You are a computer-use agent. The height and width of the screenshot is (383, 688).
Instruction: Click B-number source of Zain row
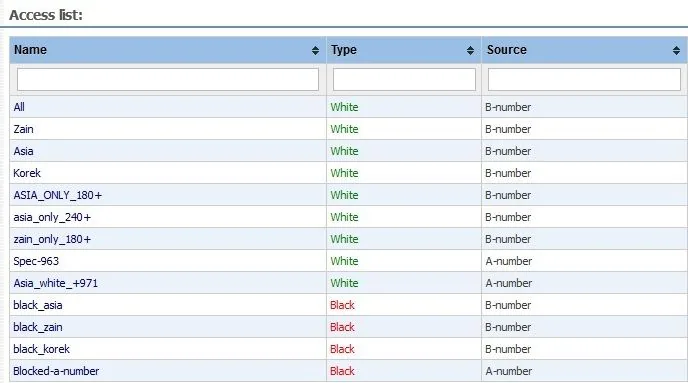pyautogui.click(x=508, y=129)
